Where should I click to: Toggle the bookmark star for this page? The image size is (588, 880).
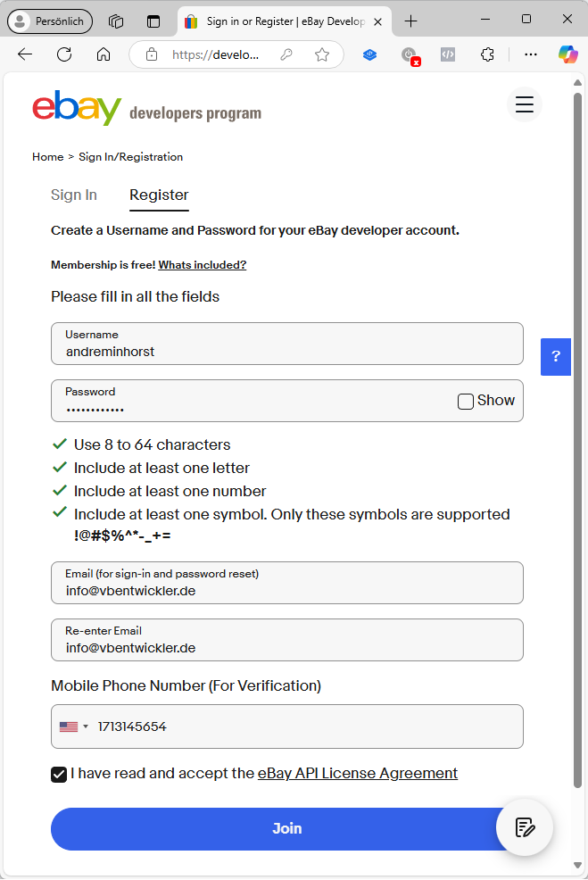[x=321, y=54]
